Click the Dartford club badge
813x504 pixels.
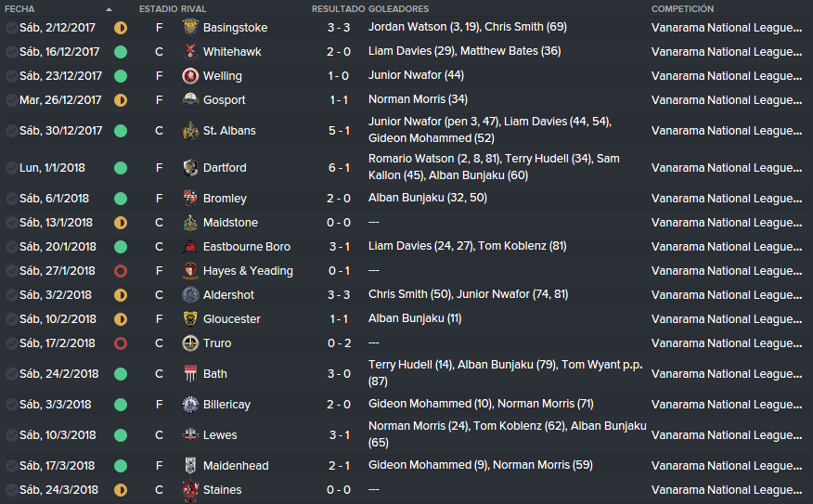(190, 167)
